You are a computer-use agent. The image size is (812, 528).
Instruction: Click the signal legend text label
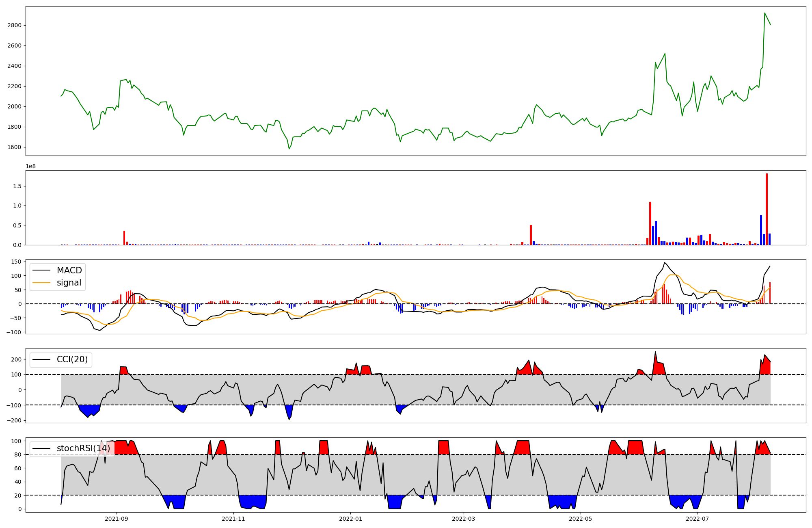69,283
